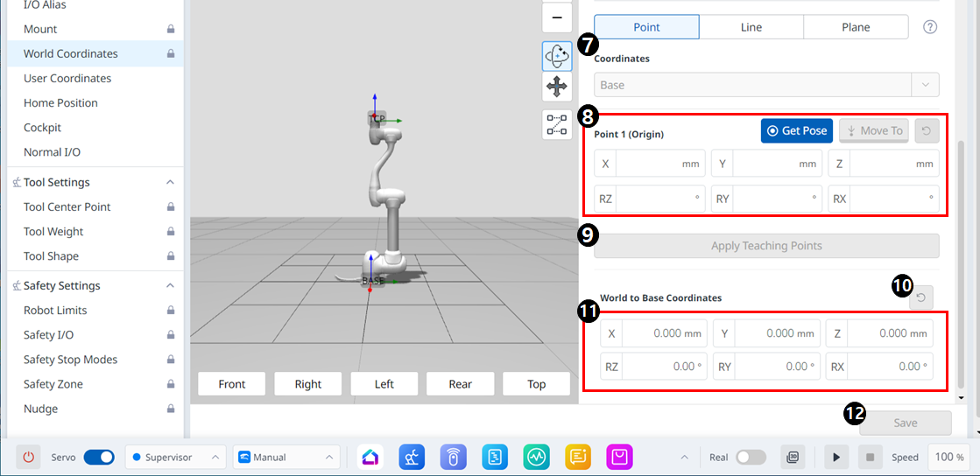
Task: Collapse the Safety Settings section
Action: [170, 285]
